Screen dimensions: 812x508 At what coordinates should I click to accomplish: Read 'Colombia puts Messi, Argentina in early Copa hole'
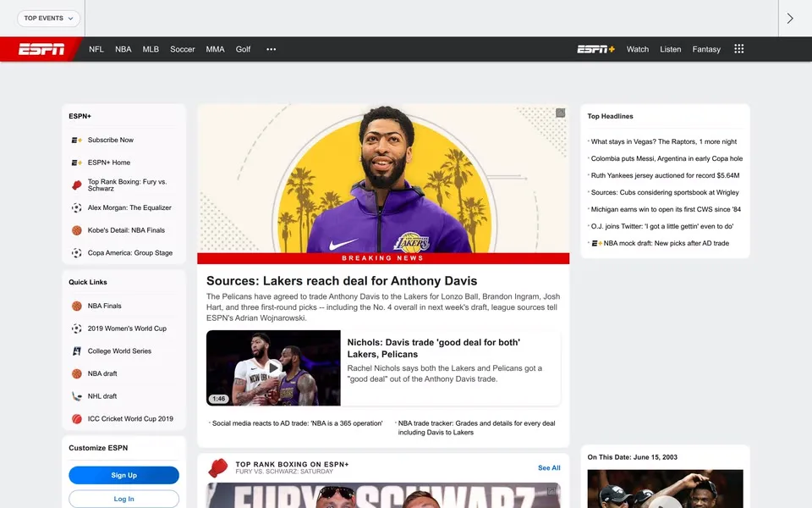tap(667, 158)
